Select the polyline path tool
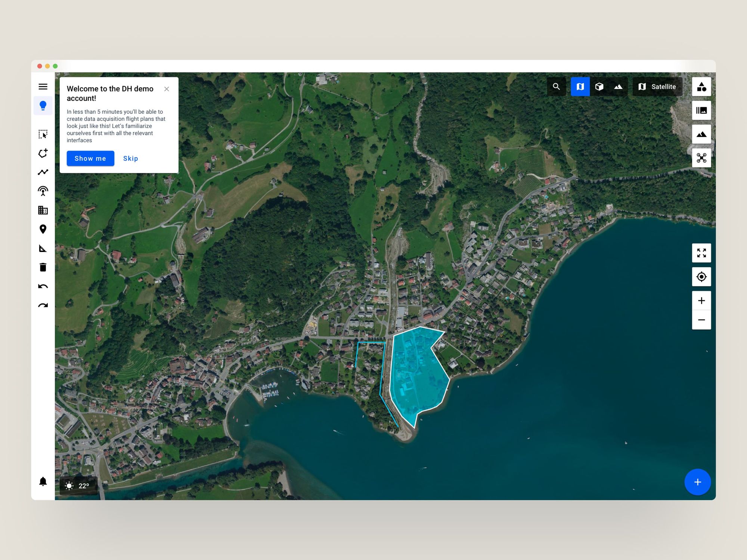 43,172
